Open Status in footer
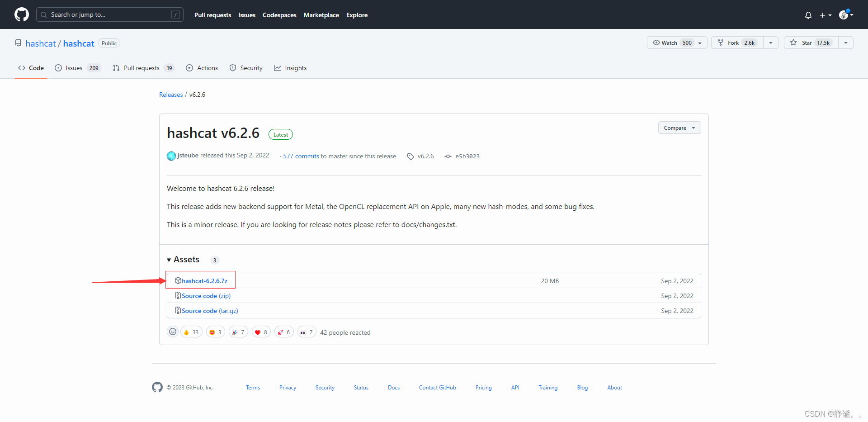 361,388
